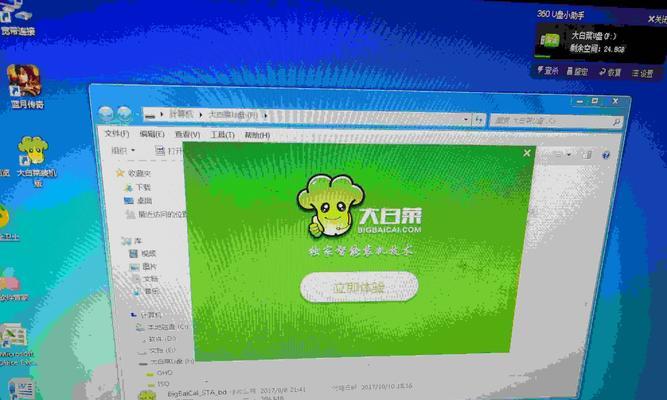
Task: Open Explorer's help question-mark icon
Action: (606, 155)
